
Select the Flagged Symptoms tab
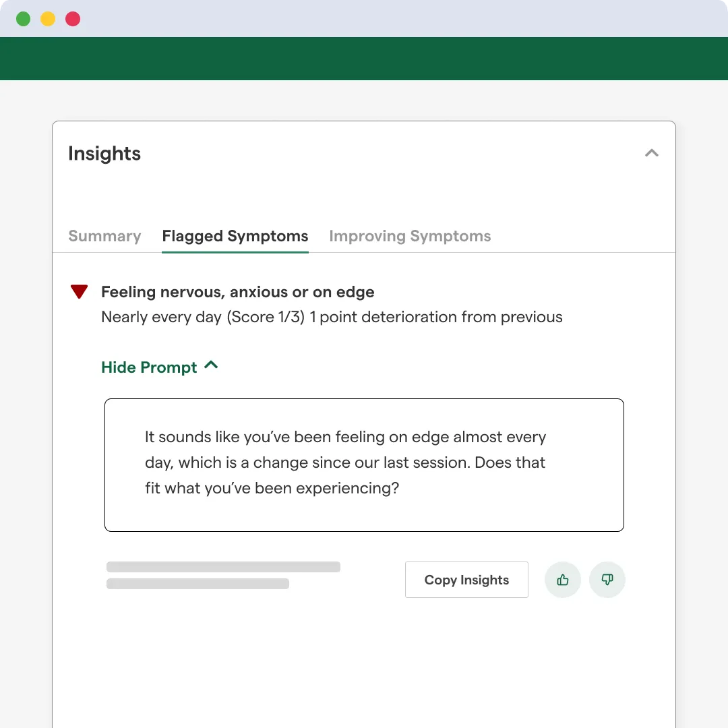[235, 236]
